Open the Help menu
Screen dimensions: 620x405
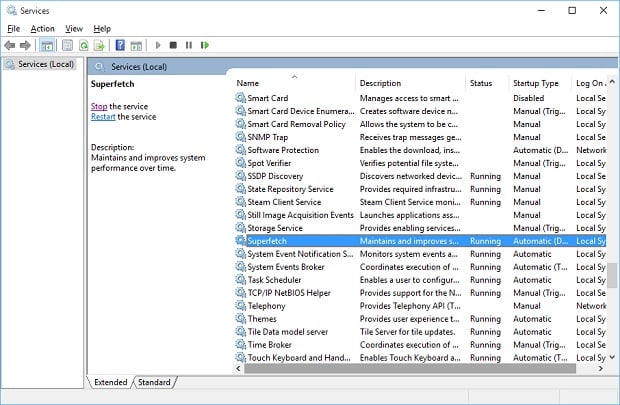(x=102, y=28)
